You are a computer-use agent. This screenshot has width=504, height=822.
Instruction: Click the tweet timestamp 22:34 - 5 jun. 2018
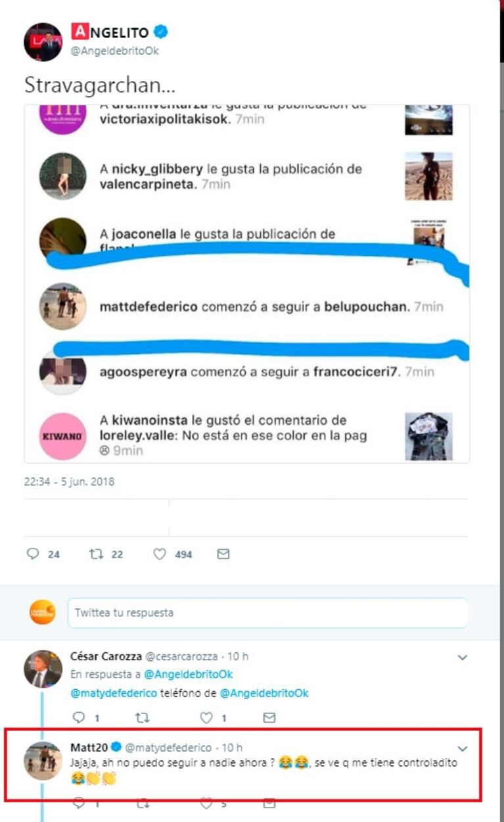(69, 481)
